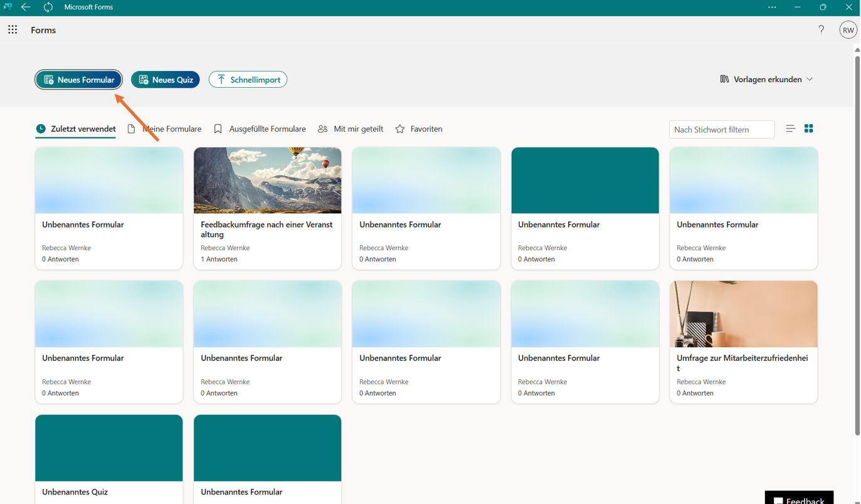Focus the Nach Stichwort filtern field
861x504 pixels.
pyautogui.click(x=722, y=130)
